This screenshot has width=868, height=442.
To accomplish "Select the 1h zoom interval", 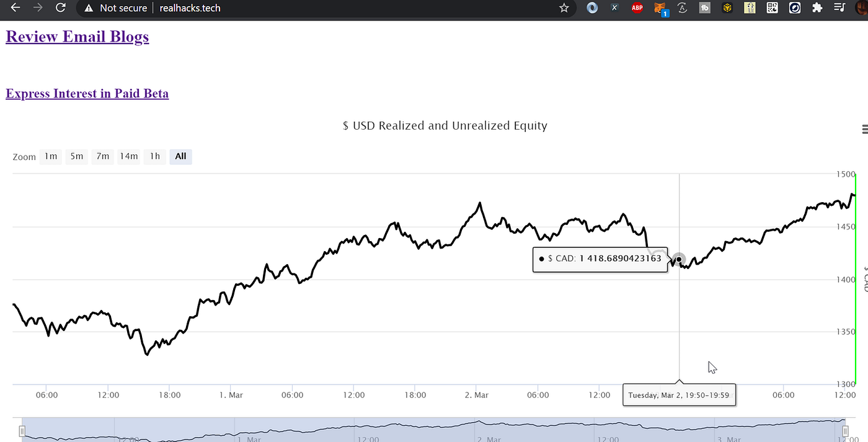I will click(154, 156).
